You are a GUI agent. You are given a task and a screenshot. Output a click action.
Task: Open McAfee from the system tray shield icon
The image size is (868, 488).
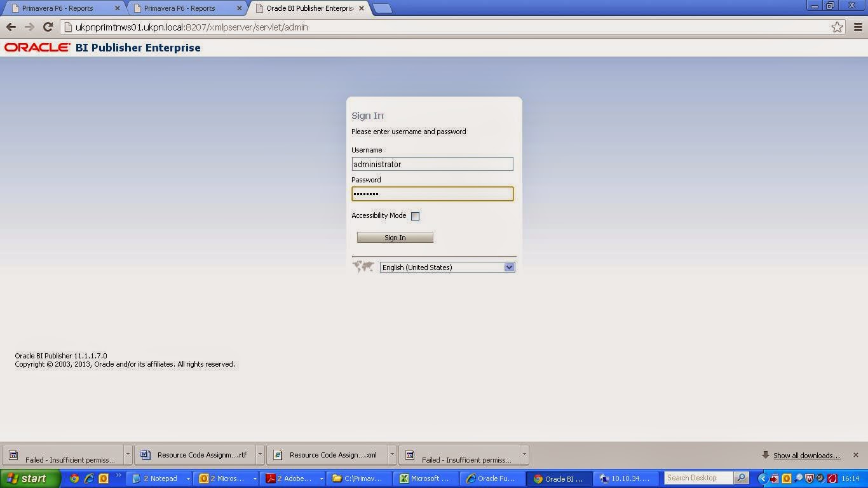808,478
